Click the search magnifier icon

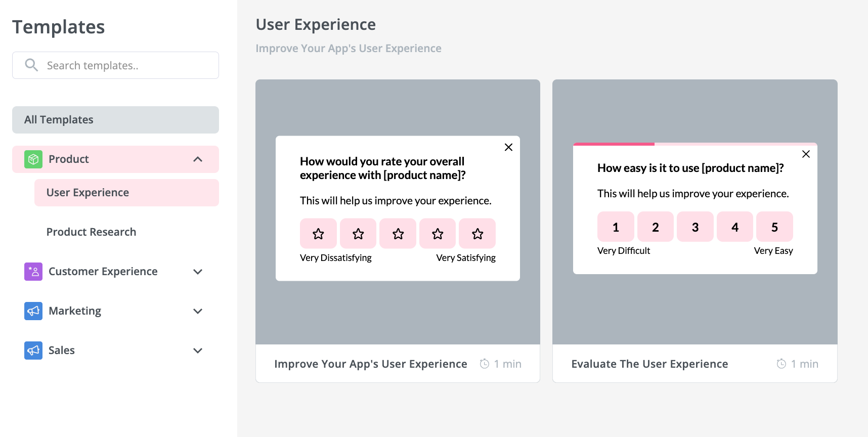click(x=31, y=65)
